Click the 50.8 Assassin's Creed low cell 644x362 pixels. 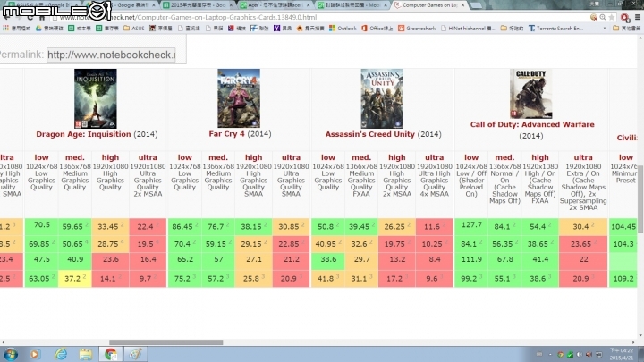pos(327,226)
